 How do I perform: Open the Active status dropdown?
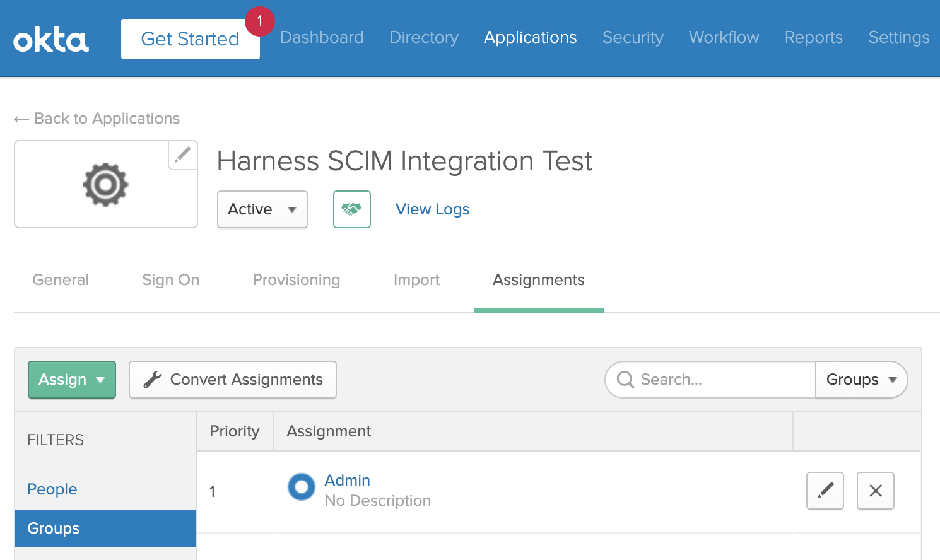point(262,209)
